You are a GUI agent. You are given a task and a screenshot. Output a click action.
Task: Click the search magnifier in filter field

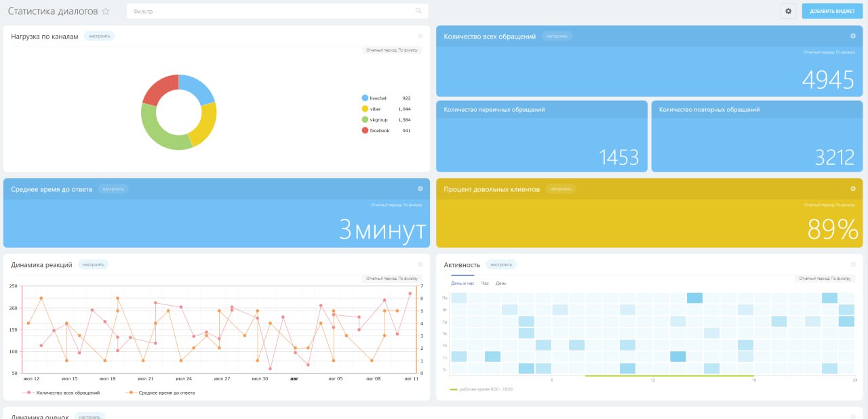(x=418, y=11)
